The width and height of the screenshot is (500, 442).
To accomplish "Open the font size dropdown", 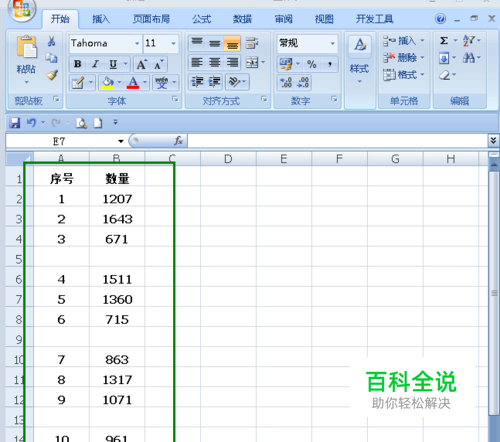I will coord(173,43).
